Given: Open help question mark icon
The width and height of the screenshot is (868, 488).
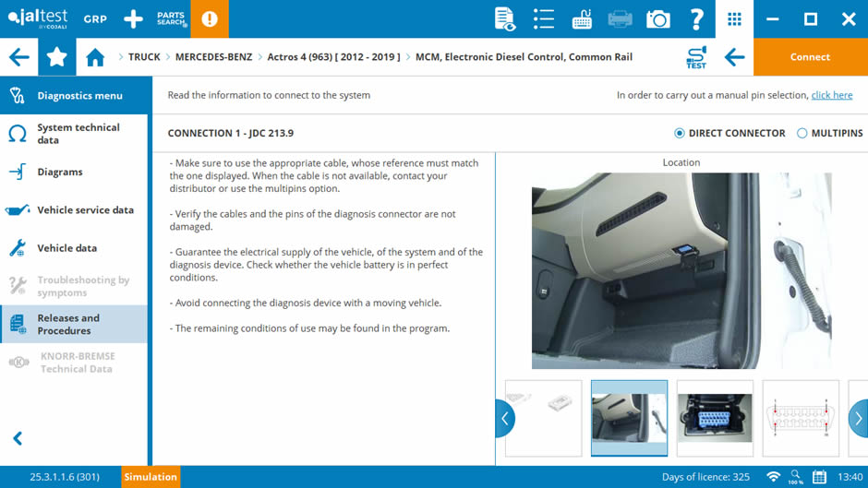Looking at the screenshot, I should [696, 18].
